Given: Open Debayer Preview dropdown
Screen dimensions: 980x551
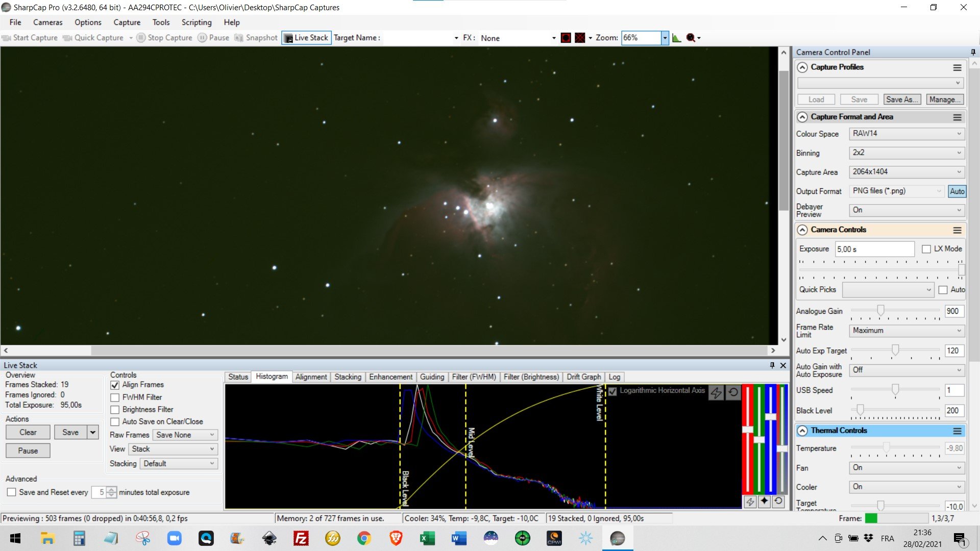Looking at the screenshot, I should click(x=906, y=210).
